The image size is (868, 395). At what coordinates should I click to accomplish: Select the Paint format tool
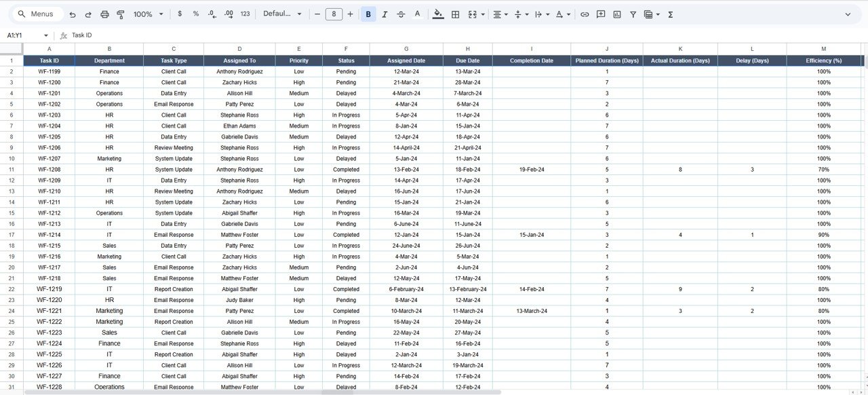point(121,14)
